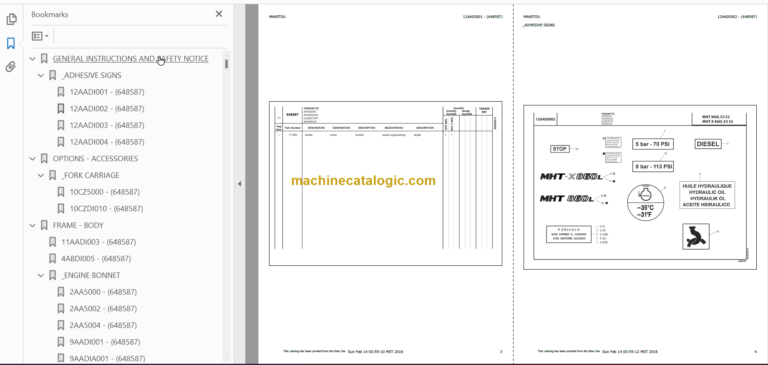This screenshot has width=768, height=365.
Task: Click the bookmark icon beside 2AA5000
Action: point(61,292)
